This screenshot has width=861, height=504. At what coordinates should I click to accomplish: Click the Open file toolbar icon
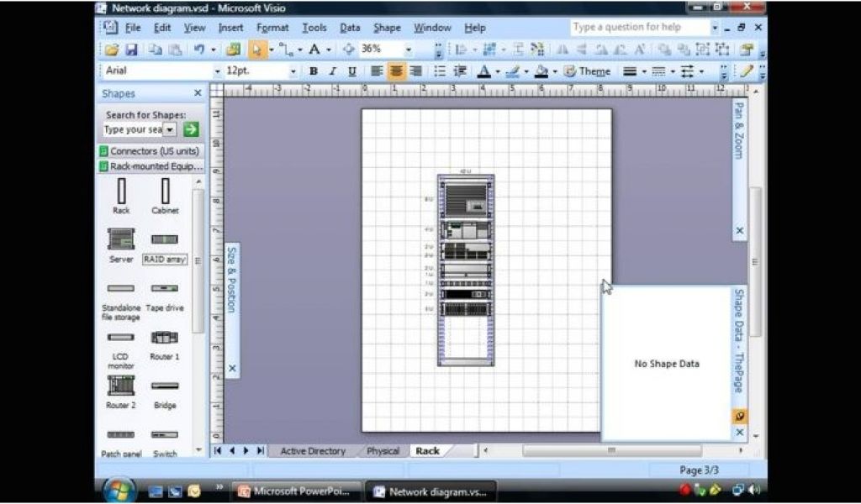pyautogui.click(x=112, y=50)
